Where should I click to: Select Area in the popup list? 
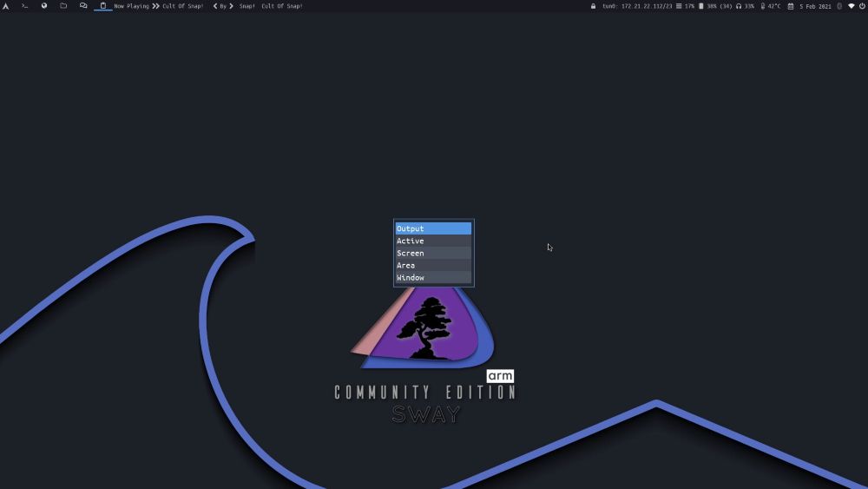(x=433, y=265)
